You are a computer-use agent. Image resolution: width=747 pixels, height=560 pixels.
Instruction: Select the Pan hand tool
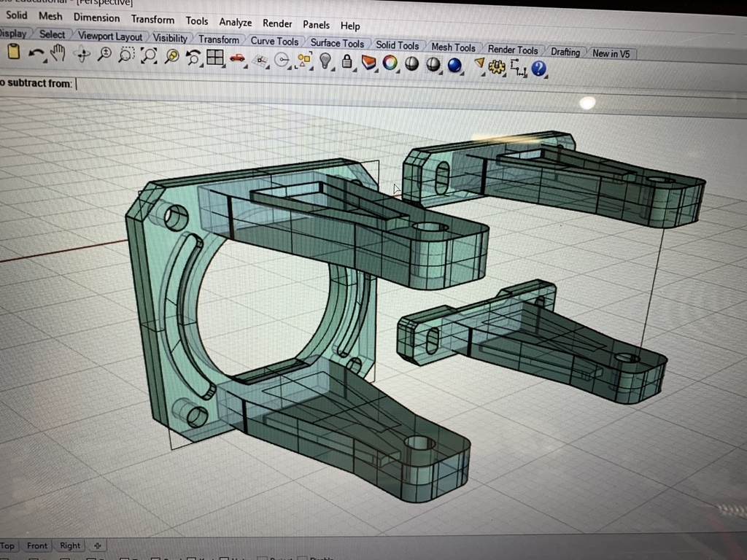coord(58,52)
